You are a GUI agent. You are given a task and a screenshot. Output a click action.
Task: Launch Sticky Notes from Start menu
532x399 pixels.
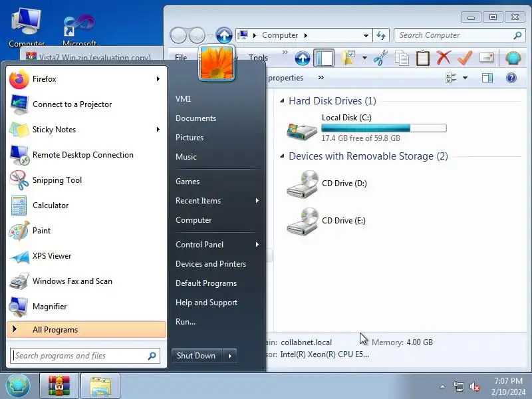pos(86,130)
